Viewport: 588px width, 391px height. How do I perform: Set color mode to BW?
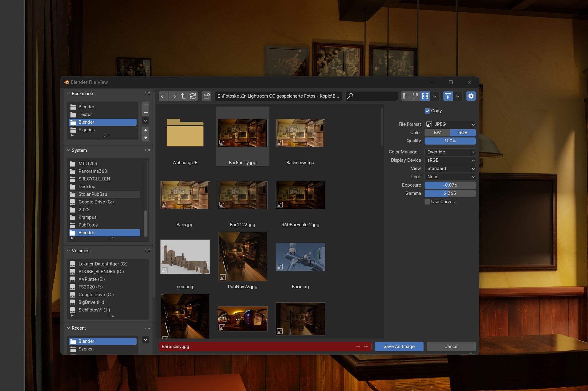(437, 133)
